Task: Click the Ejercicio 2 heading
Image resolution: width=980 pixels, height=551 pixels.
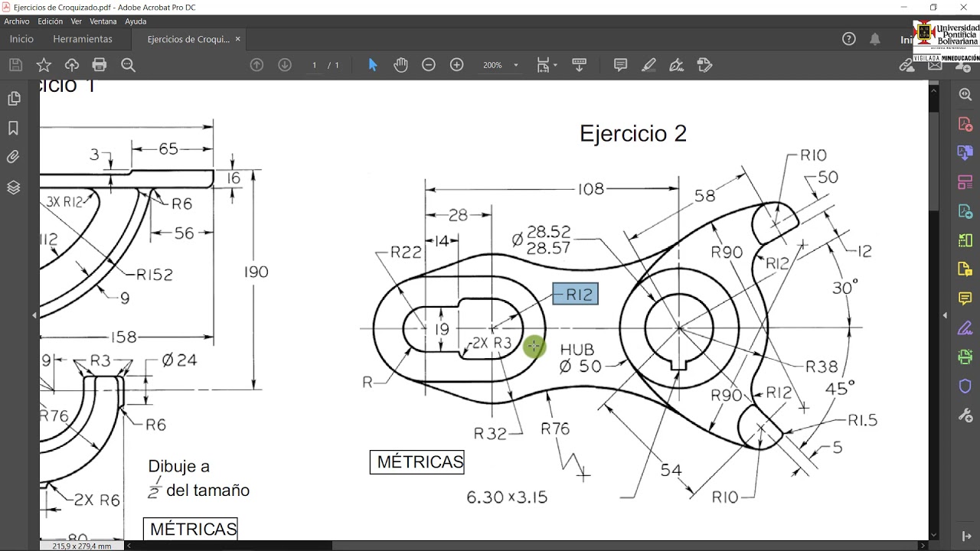Action: 633,134
